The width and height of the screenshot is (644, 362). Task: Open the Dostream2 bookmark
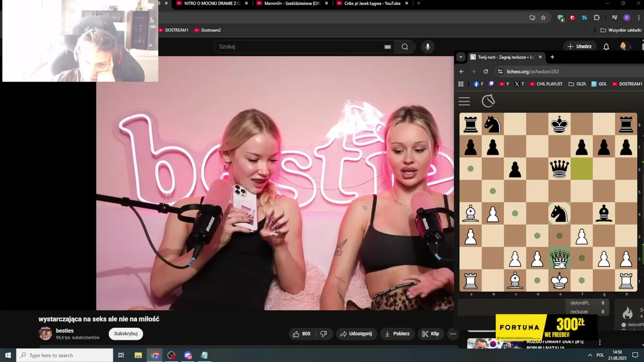(208, 30)
